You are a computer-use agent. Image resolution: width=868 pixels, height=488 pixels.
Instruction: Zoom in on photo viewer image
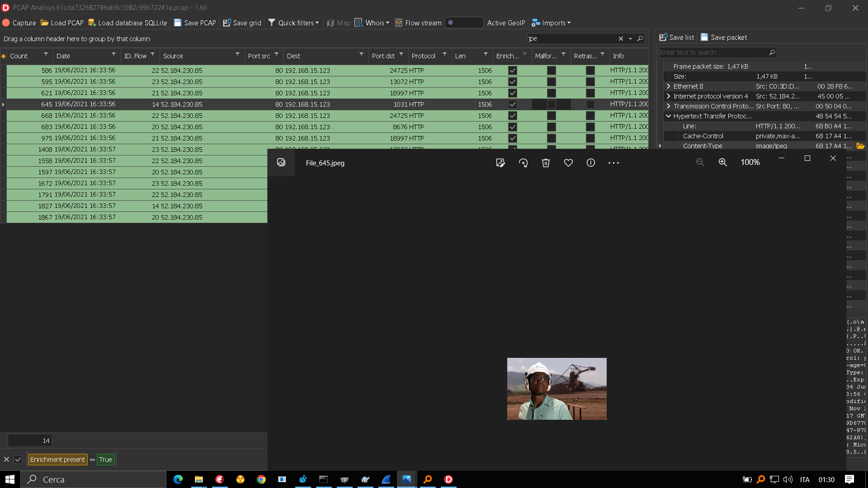point(722,162)
